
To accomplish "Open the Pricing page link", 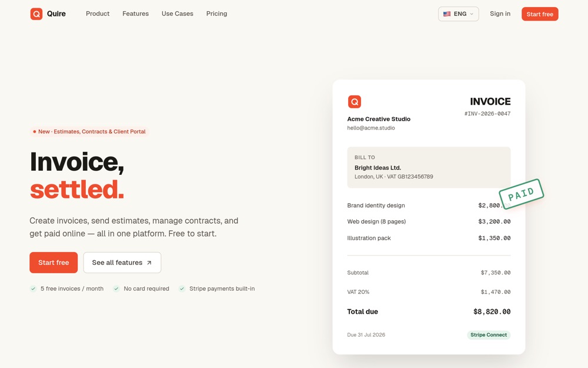I will click(x=217, y=14).
